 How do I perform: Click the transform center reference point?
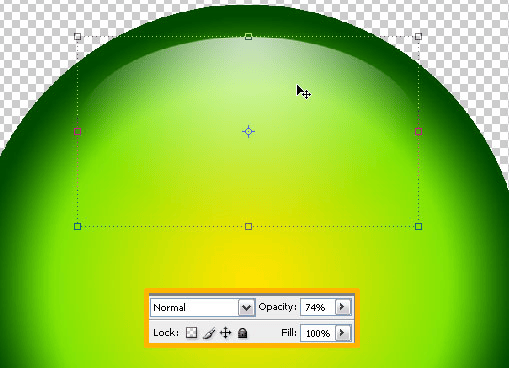(x=248, y=132)
